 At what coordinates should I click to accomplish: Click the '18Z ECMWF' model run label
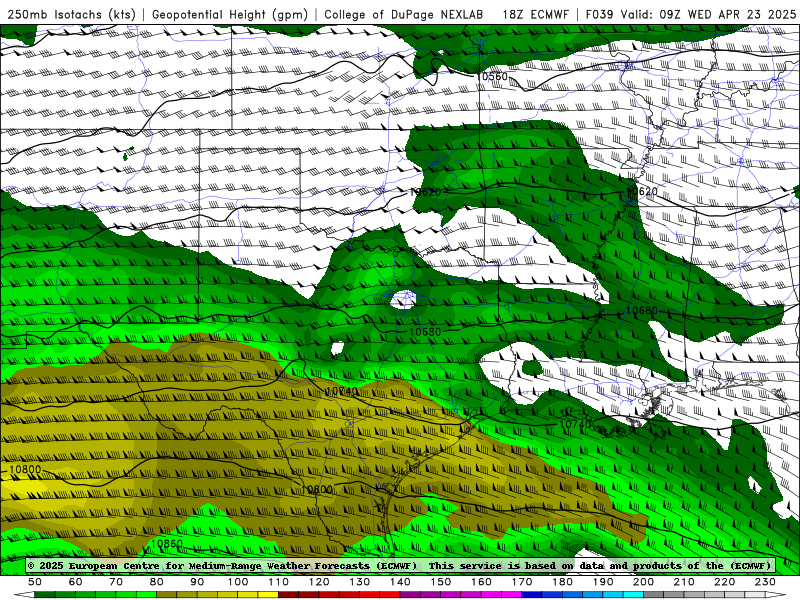point(535,15)
